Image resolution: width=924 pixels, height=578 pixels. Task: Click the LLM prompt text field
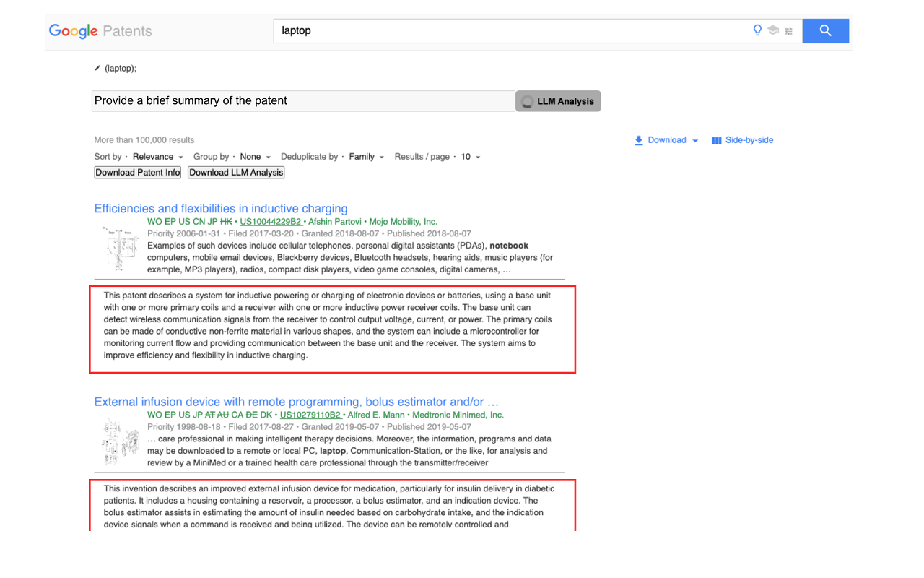[303, 101]
